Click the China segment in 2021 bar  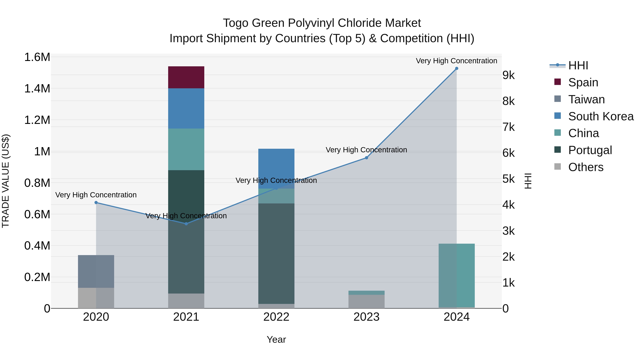(x=186, y=149)
